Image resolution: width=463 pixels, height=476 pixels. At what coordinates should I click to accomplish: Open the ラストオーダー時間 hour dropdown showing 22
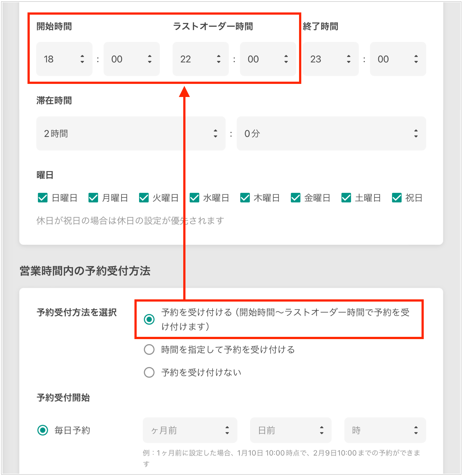tap(201, 59)
